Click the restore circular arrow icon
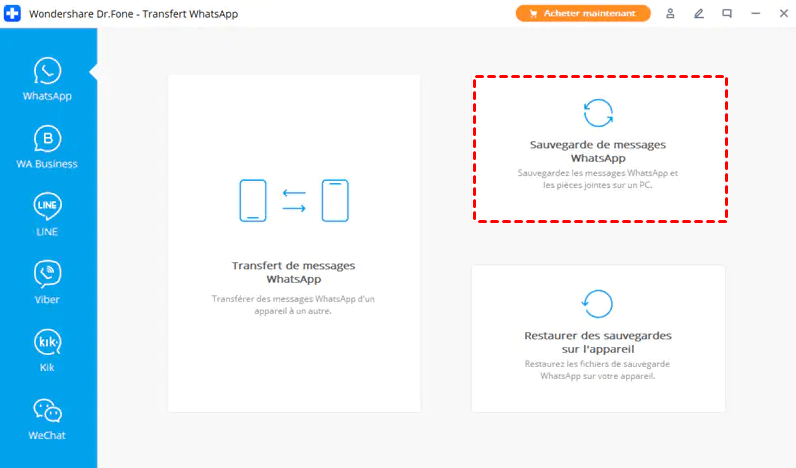Viewport: 796px width, 468px height. pyautogui.click(x=598, y=303)
